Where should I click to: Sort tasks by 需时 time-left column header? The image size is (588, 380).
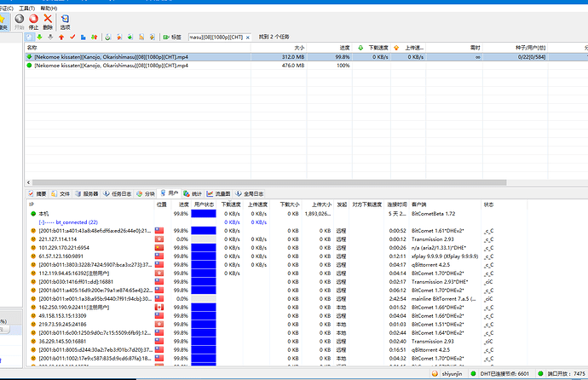click(x=454, y=48)
